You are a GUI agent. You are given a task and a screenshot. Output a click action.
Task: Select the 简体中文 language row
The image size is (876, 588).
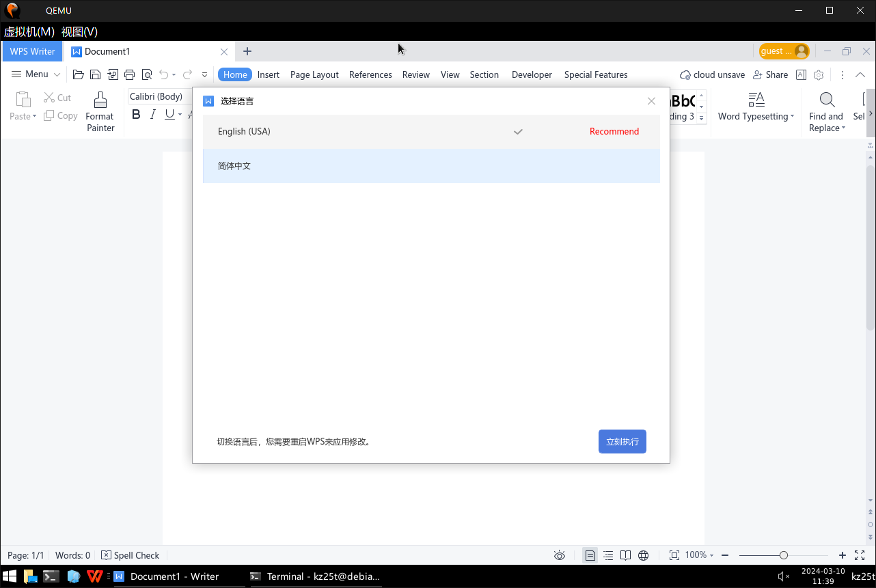[431, 166]
